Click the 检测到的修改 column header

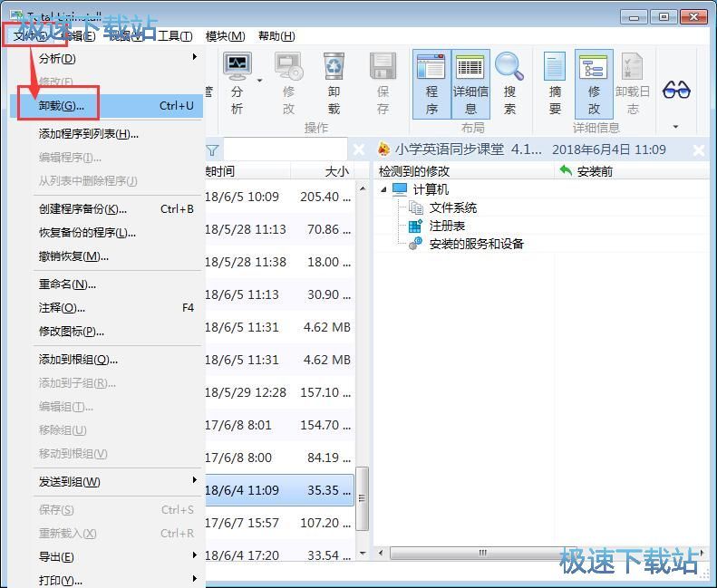pyautogui.click(x=464, y=171)
